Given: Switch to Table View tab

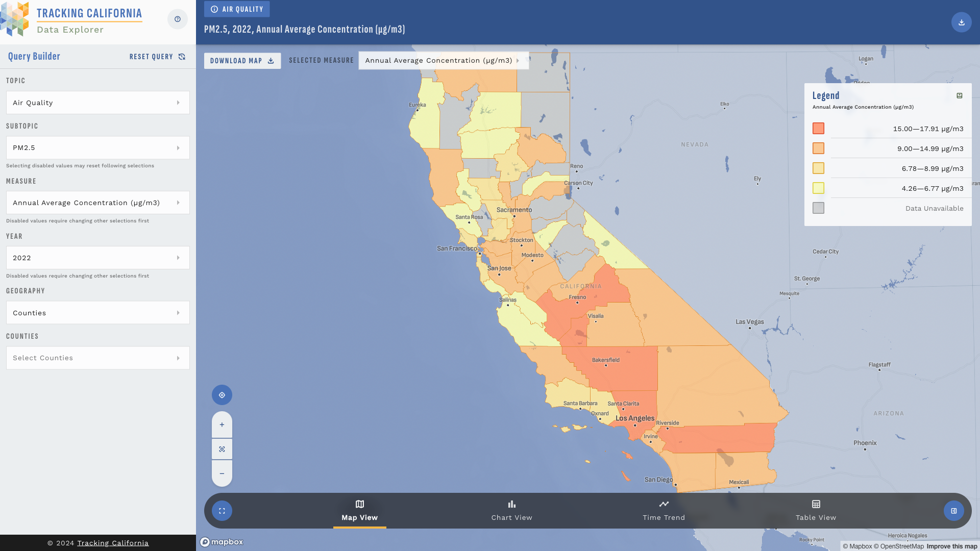Looking at the screenshot, I should [x=816, y=510].
